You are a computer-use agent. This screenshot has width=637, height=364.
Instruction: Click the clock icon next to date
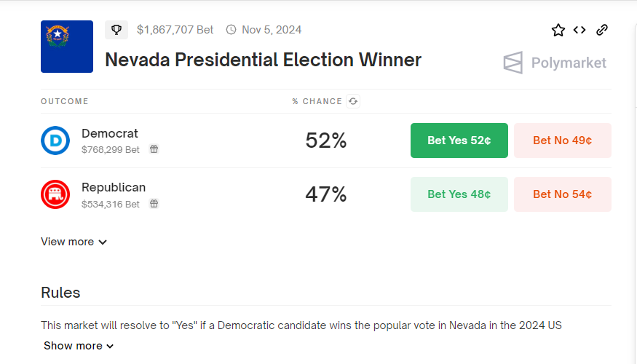pos(232,30)
